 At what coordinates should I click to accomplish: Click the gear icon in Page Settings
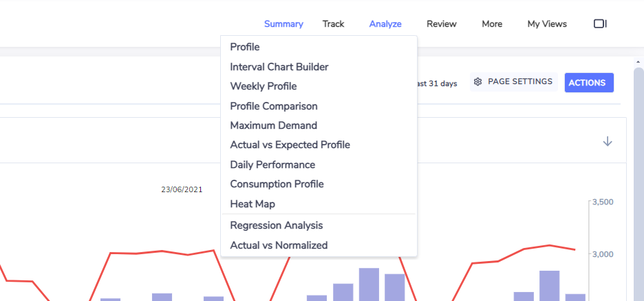click(477, 82)
